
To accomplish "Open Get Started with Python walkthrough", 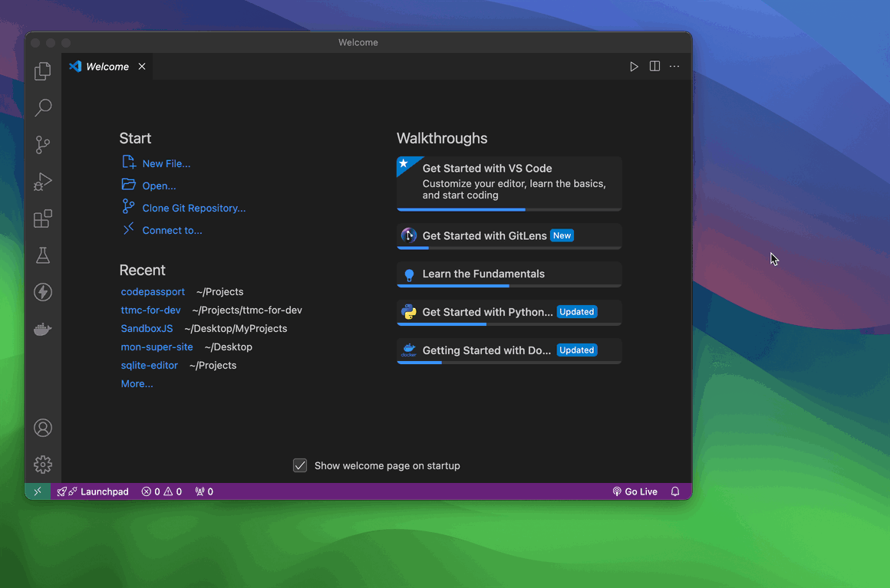I will (x=509, y=313).
